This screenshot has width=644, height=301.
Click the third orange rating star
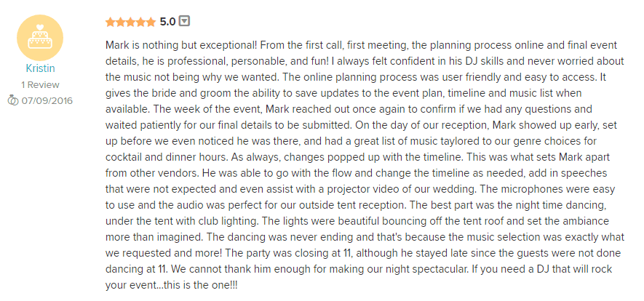(130, 22)
